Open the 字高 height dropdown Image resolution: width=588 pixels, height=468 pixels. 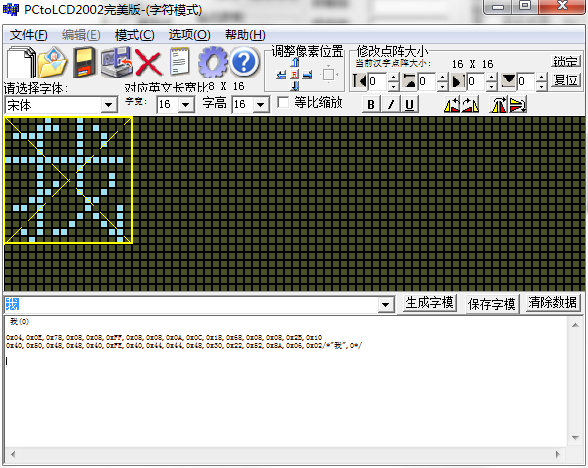(x=261, y=104)
